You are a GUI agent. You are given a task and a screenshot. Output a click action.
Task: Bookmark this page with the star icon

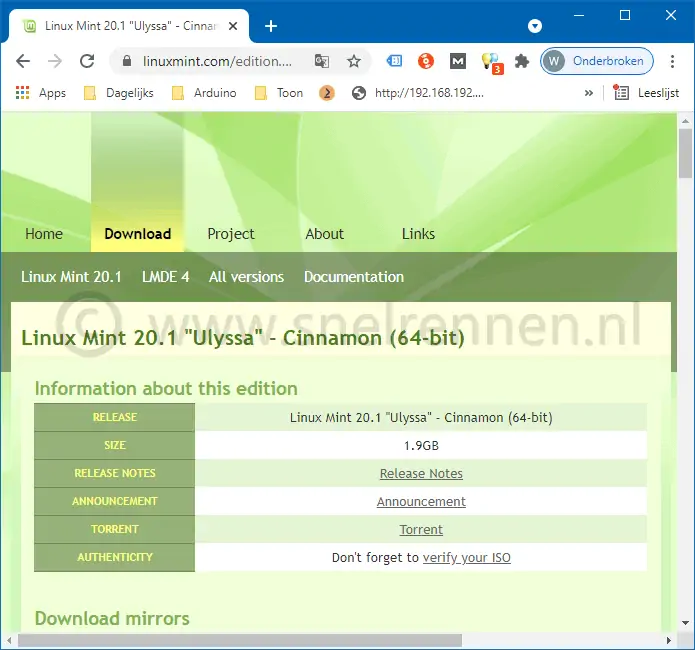pyautogui.click(x=354, y=61)
